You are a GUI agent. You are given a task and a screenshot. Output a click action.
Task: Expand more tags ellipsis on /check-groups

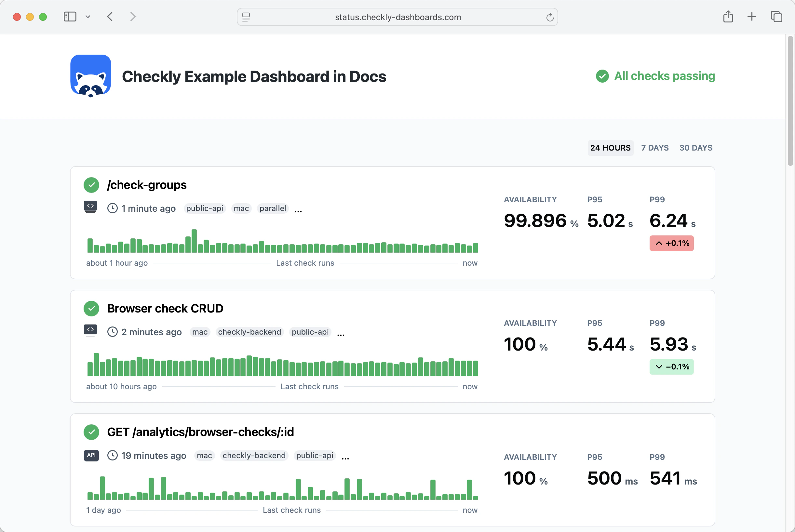(298, 211)
